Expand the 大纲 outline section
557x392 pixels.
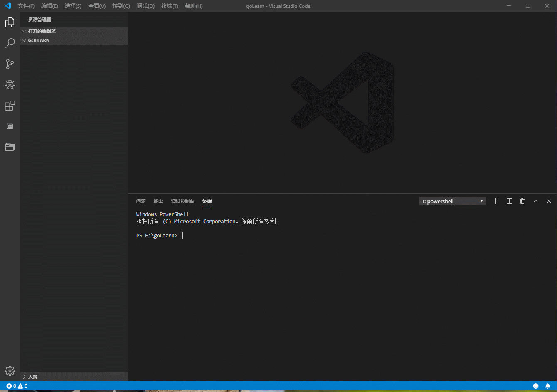[x=74, y=377]
